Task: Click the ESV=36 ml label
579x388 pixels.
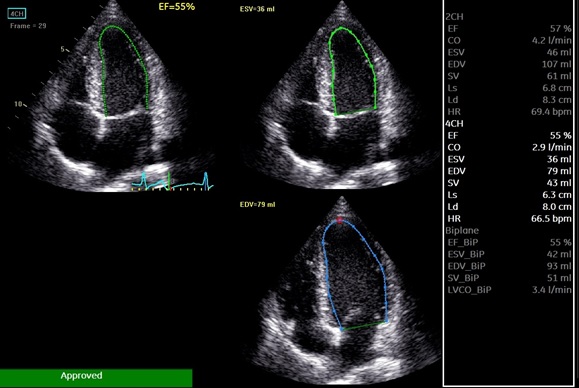Action: [257, 9]
